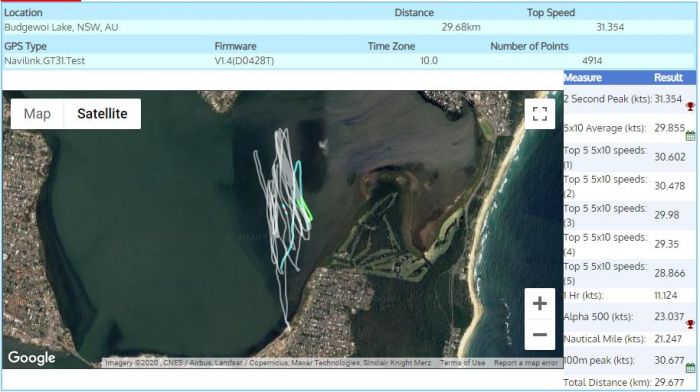
Task: Click trophy icon beside 2 Second Peak
Action: pyautogui.click(x=690, y=106)
